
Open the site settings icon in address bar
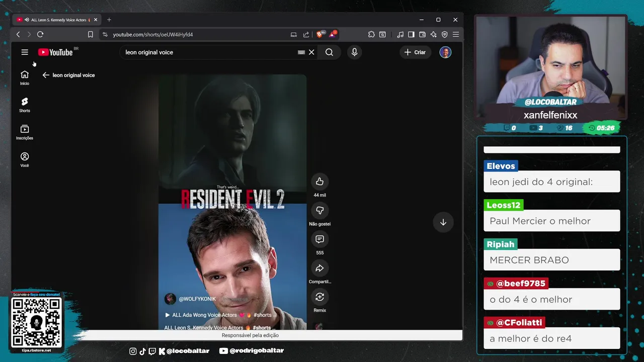click(x=105, y=34)
